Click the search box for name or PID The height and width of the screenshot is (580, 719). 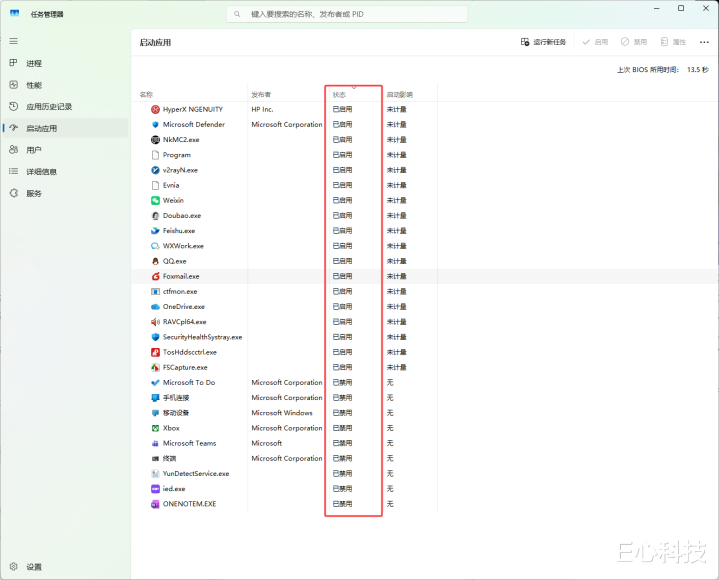click(x=347, y=14)
